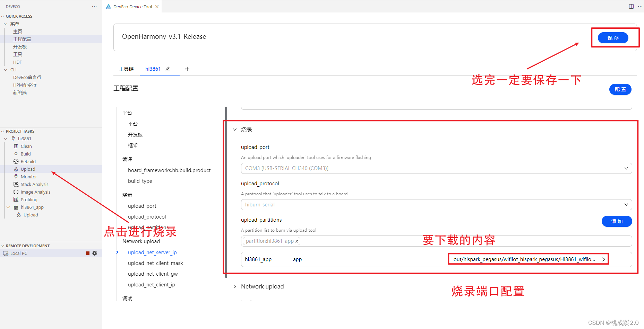This screenshot has height=329, width=644.
Task: Collapse the REMOTE DEVELOPMENT panel
Action: [x=3, y=246]
